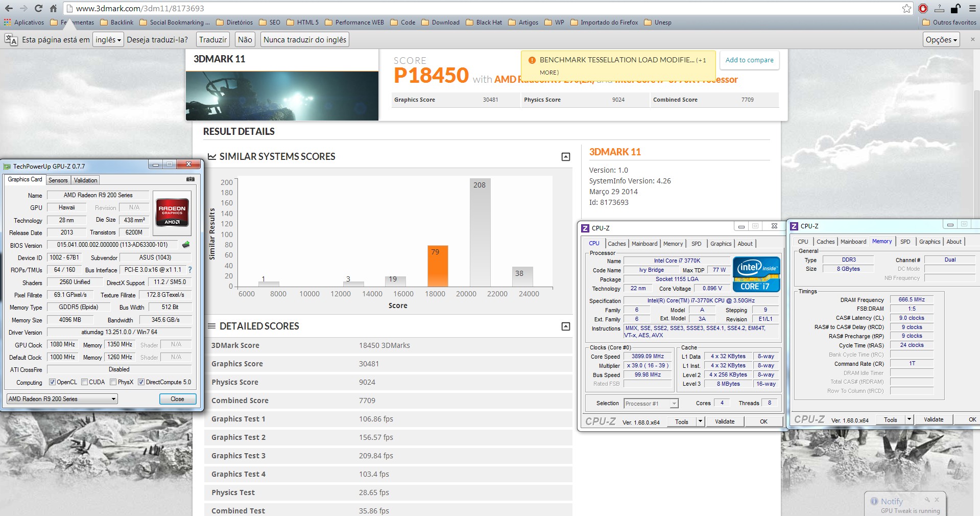This screenshot has height=516, width=980.
Task: Click Validate in the left CPU-Z window
Action: pos(725,421)
